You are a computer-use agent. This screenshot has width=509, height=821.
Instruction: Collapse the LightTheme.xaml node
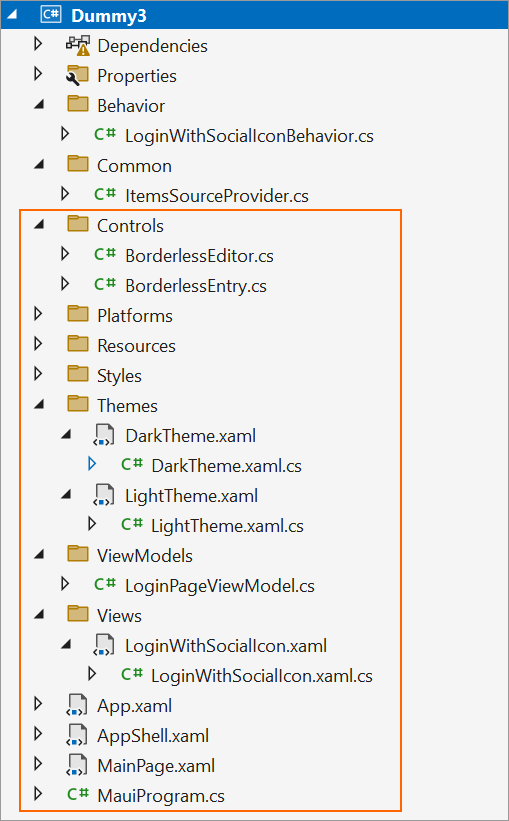point(66,495)
